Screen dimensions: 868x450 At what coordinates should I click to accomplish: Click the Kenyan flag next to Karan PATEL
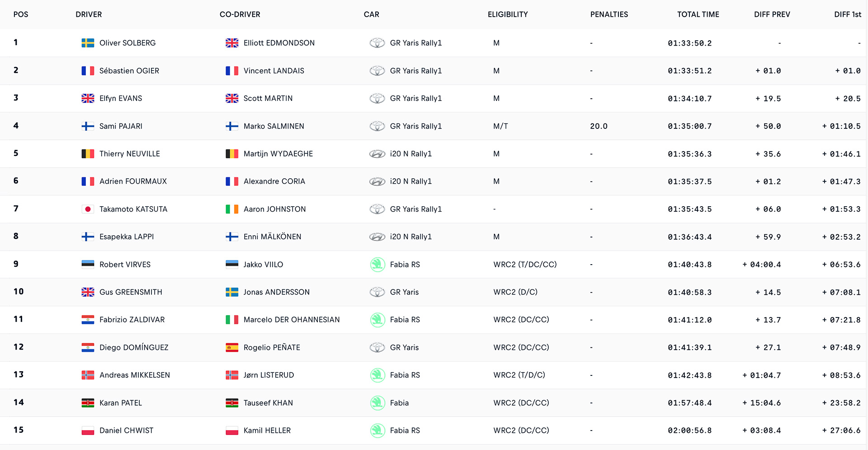point(88,403)
